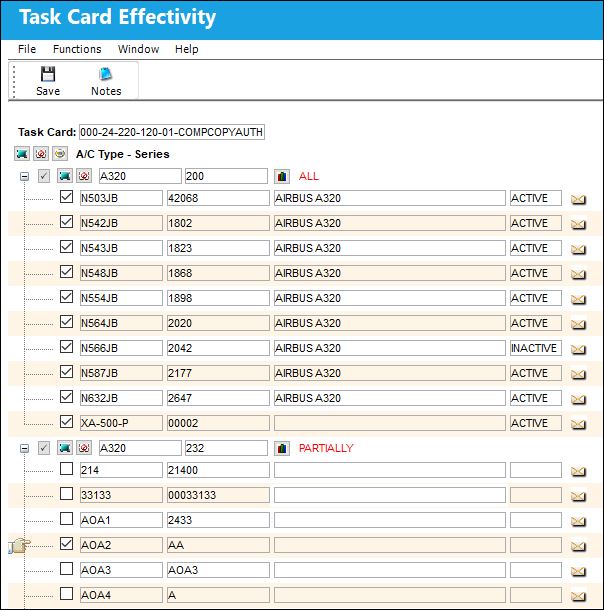Click the INACTIVE status of N566JB

536,348
